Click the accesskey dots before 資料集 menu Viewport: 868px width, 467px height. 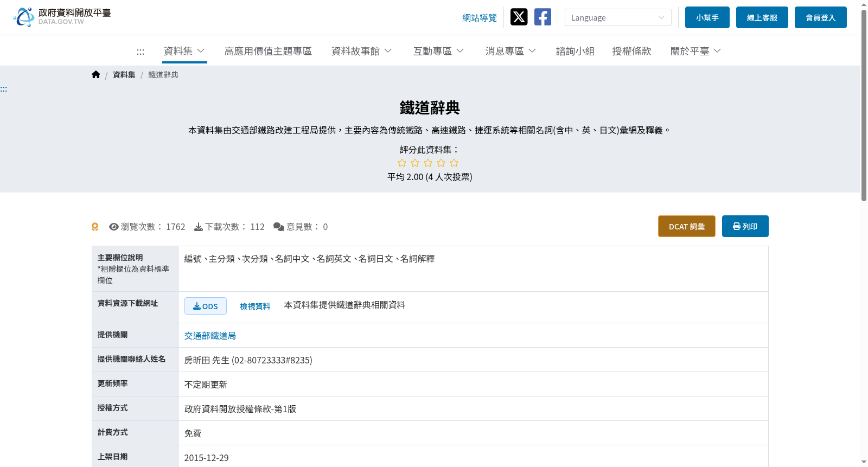pyautogui.click(x=141, y=52)
